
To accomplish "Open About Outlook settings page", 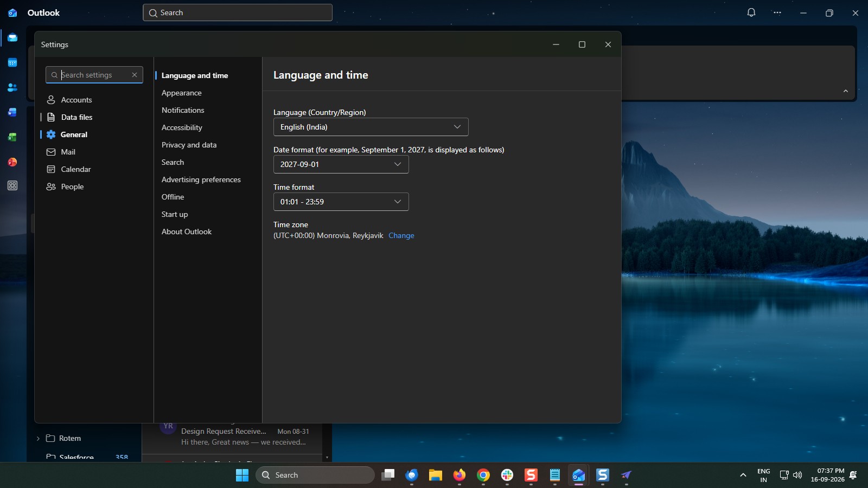I will click(186, 232).
